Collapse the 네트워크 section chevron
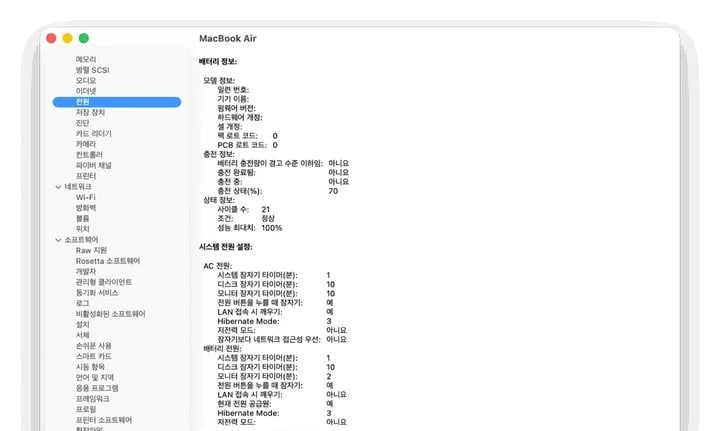The image size is (715, 431). coord(58,187)
